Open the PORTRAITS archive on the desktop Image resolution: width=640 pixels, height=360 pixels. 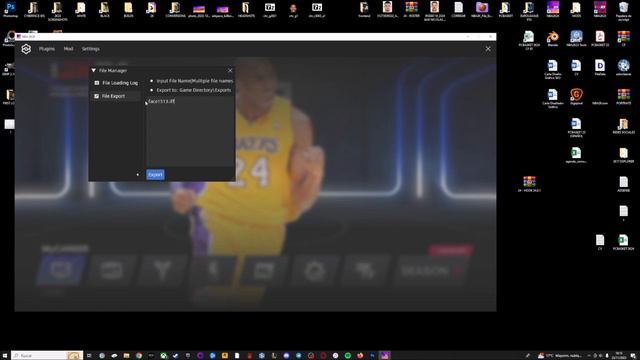(623, 97)
